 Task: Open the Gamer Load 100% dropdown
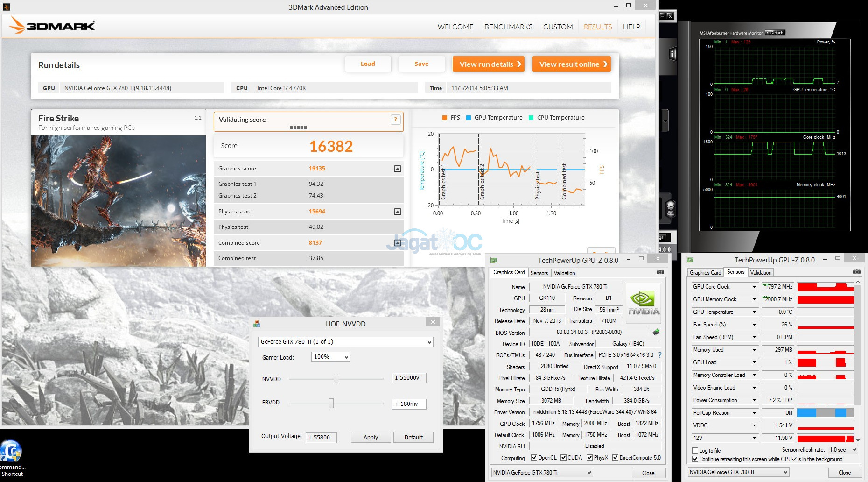click(x=330, y=357)
